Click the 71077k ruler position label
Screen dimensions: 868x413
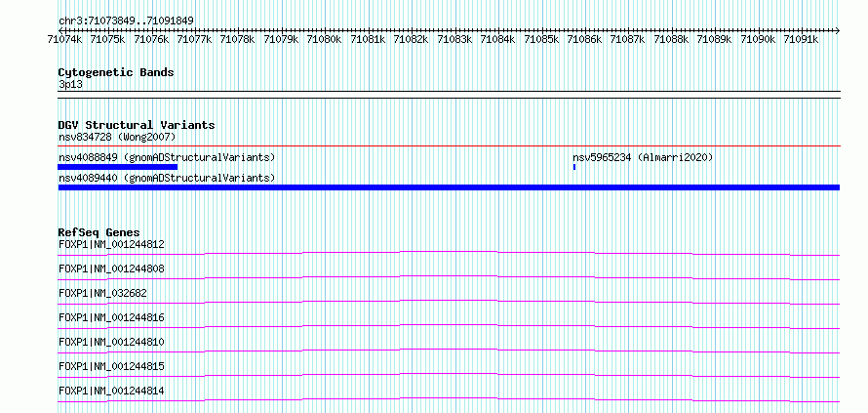(195, 39)
